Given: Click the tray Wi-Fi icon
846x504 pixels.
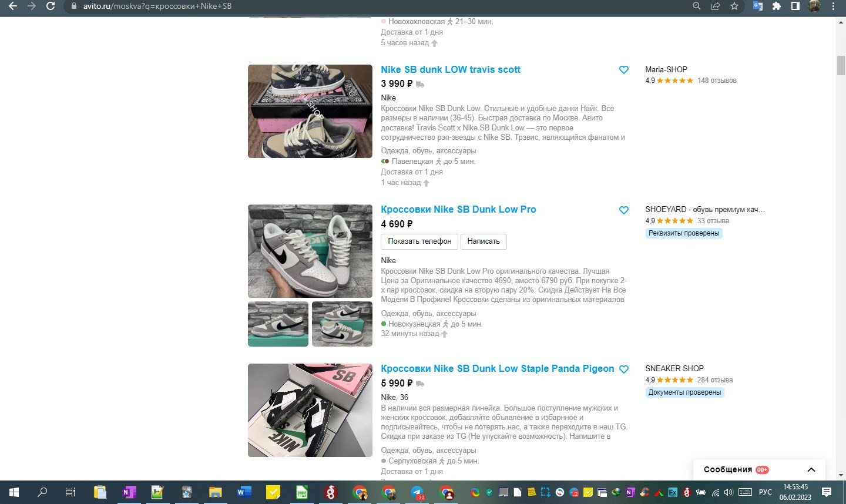Looking at the screenshot, I should click(715, 492).
